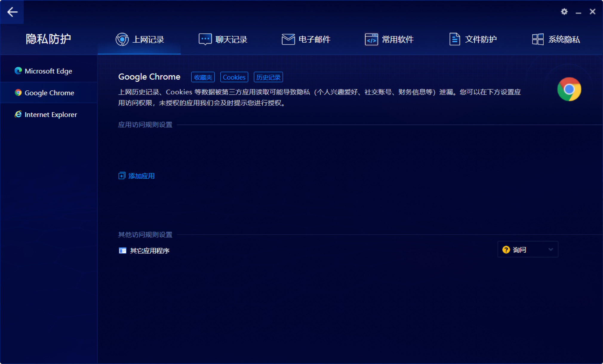603x364 pixels.
Task: Expand the 询问 dropdown arrow
Action: click(550, 249)
